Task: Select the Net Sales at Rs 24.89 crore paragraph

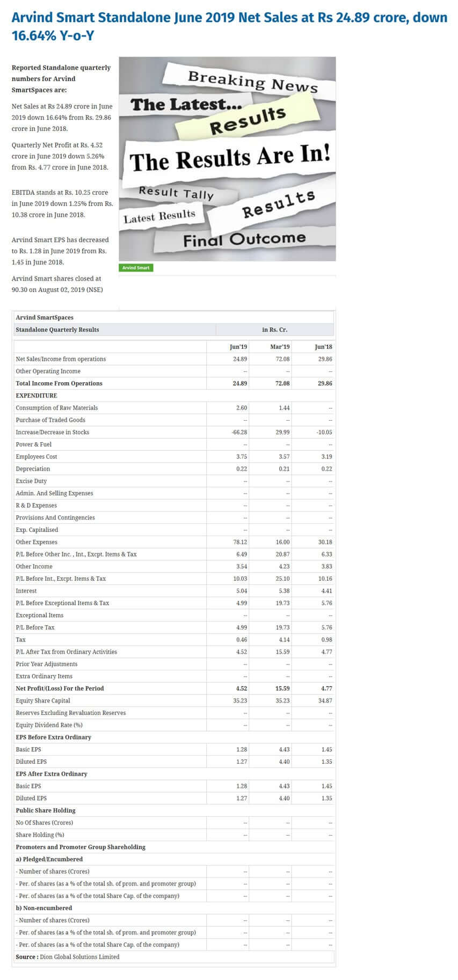Action: [62, 118]
